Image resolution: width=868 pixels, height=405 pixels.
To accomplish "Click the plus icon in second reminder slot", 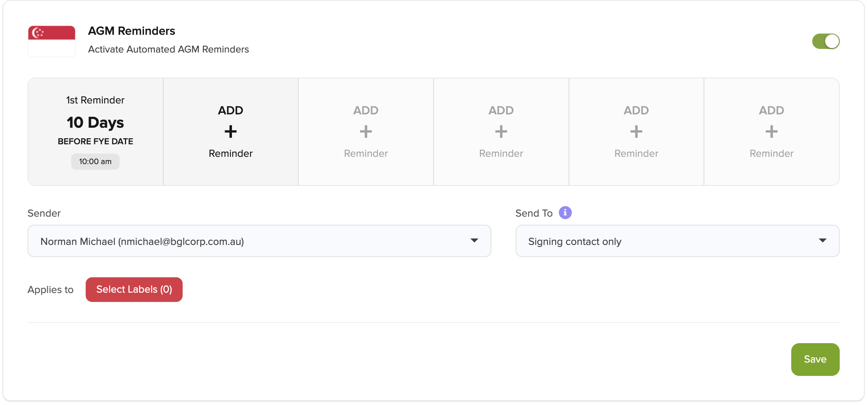I will click(x=231, y=132).
